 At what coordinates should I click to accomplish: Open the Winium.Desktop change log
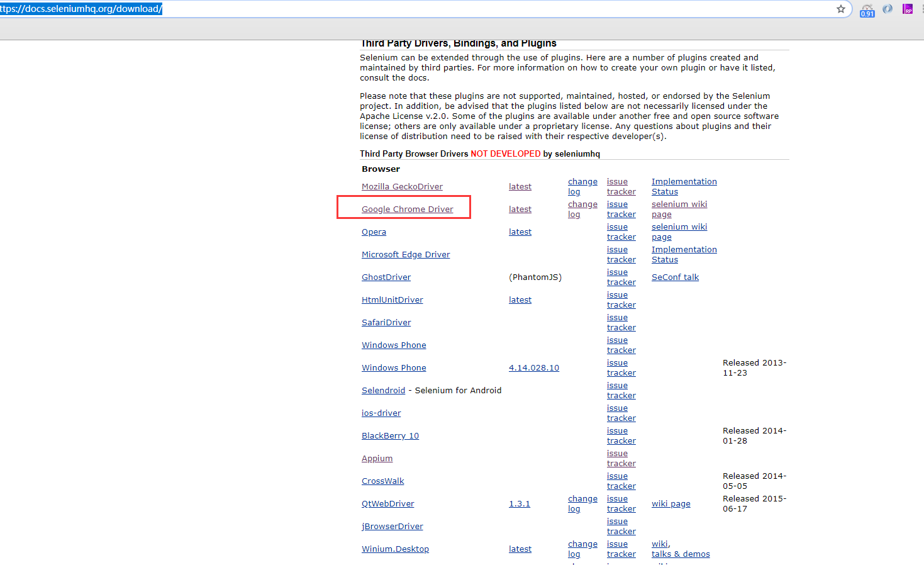pyautogui.click(x=582, y=549)
